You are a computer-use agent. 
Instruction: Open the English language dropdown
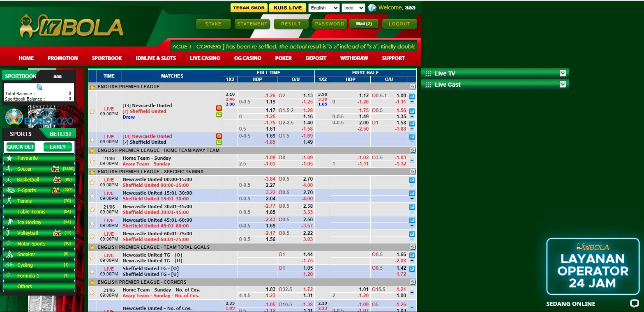[324, 8]
